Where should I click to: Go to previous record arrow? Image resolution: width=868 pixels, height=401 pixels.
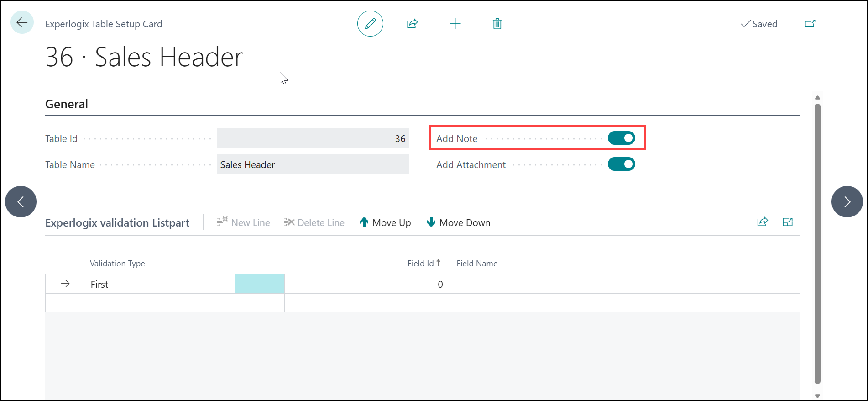tap(21, 201)
